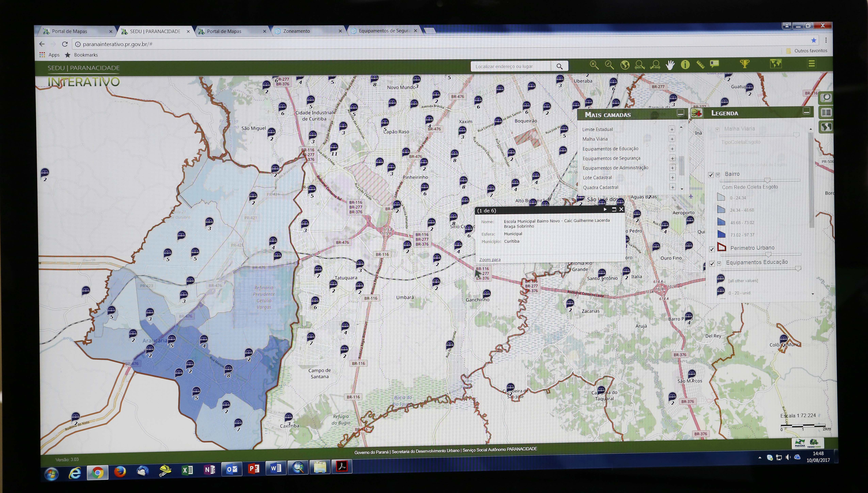Expand the Limite Estadual plus button
The image size is (868, 493).
tap(672, 129)
